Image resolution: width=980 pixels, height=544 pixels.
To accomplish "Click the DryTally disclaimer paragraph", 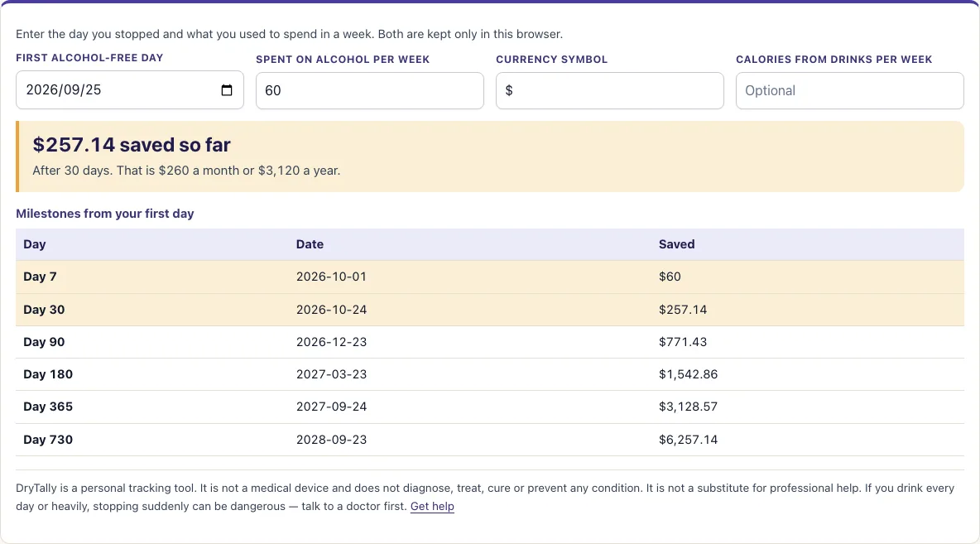I will [485, 497].
